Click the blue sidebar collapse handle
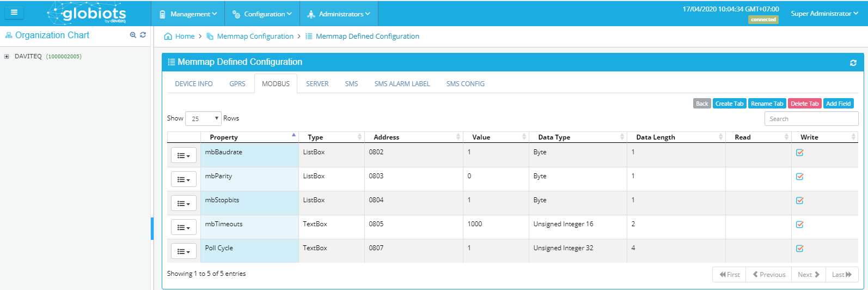 pos(152,228)
